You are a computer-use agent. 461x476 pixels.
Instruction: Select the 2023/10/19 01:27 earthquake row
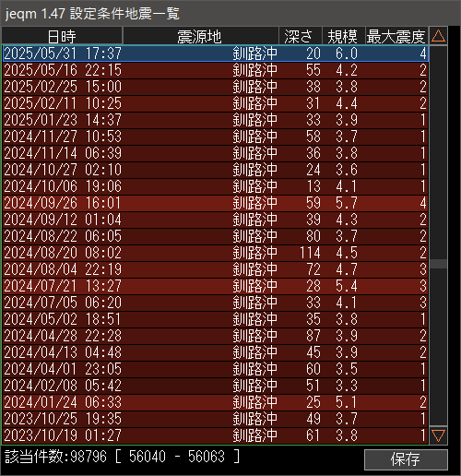point(215,435)
